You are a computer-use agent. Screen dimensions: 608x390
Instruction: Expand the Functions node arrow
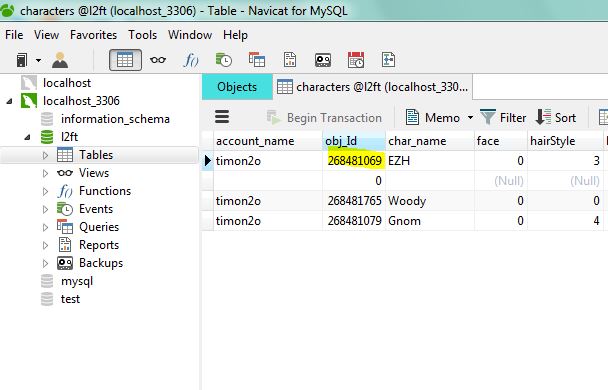[x=45, y=192]
